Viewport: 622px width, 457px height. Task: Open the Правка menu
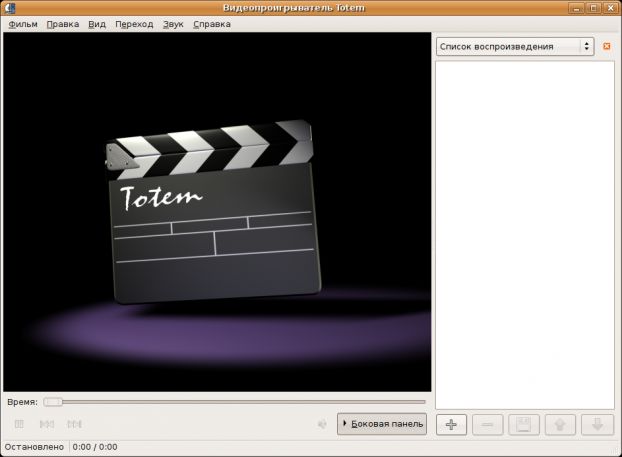click(x=62, y=23)
